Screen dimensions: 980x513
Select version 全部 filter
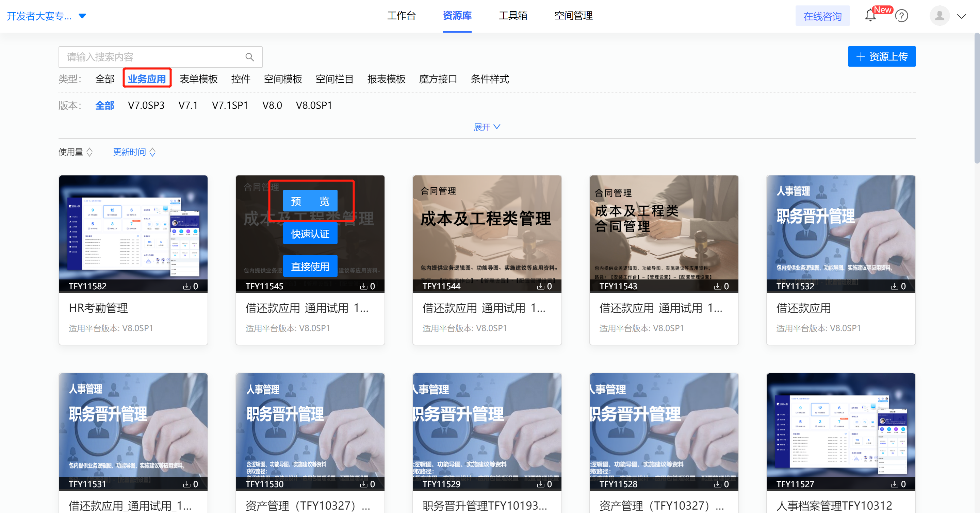[104, 105]
